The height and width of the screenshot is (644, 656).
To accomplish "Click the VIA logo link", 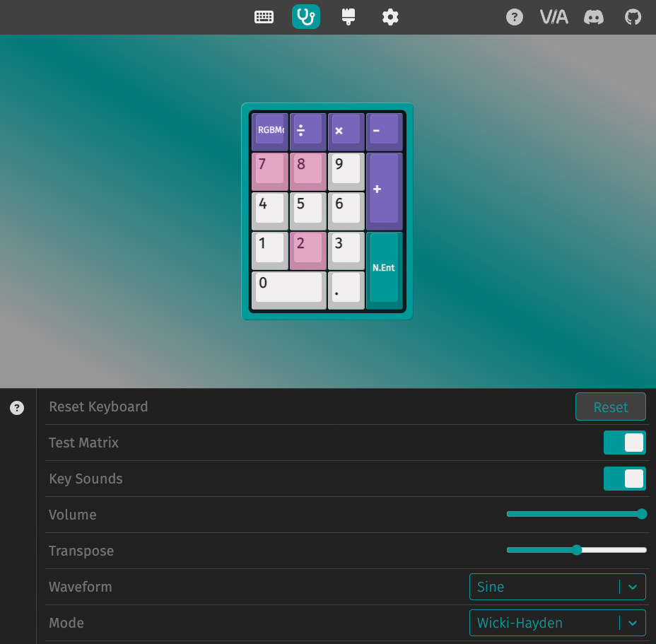I will pyautogui.click(x=553, y=17).
